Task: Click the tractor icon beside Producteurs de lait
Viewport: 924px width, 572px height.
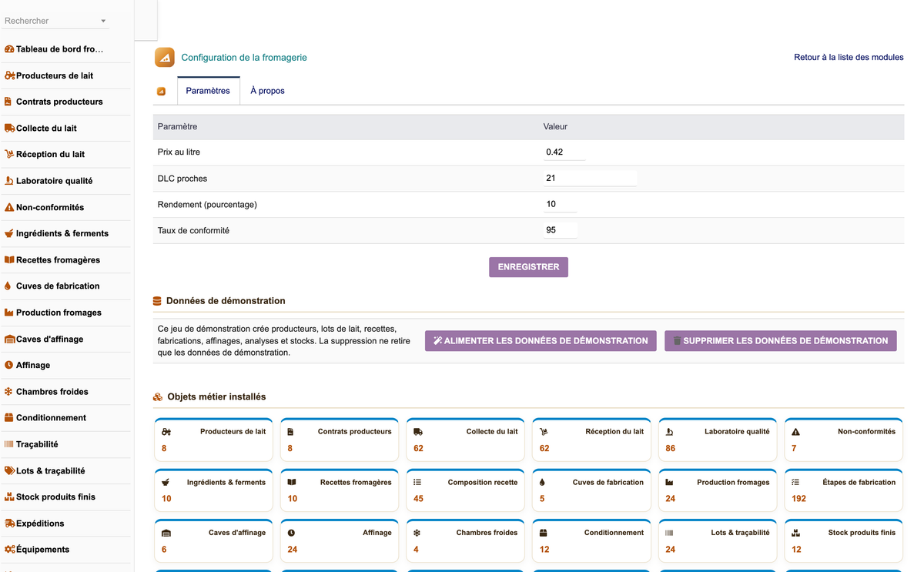Action: pyautogui.click(x=10, y=75)
